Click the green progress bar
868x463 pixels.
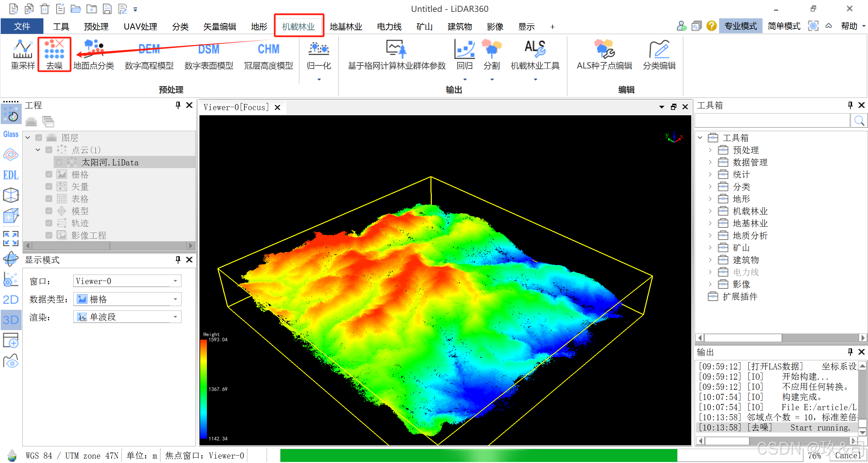pyautogui.click(x=478, y=456)
